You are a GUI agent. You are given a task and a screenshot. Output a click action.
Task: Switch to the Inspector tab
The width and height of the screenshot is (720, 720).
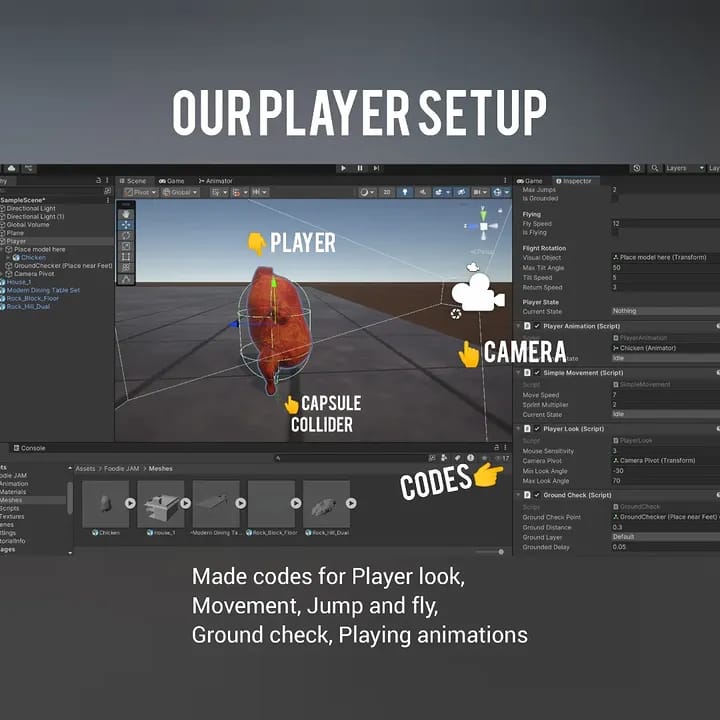click(x=574, y=181)
